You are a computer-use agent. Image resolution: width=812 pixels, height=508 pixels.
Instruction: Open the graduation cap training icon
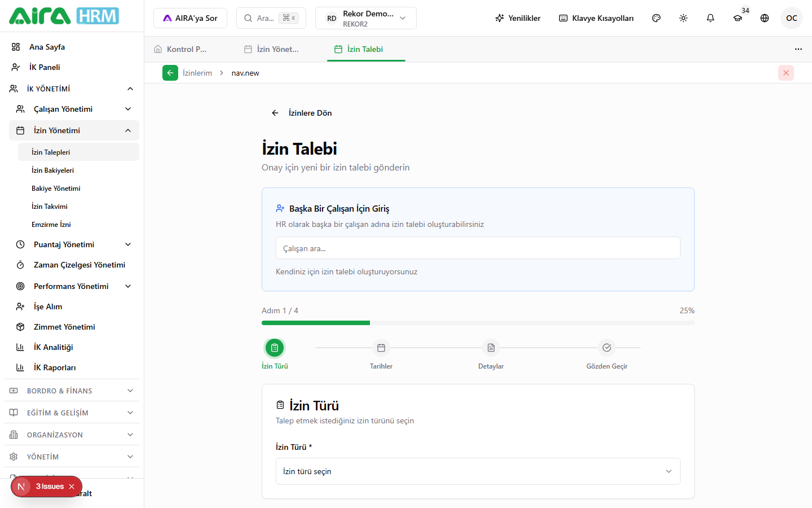(738, 18)
